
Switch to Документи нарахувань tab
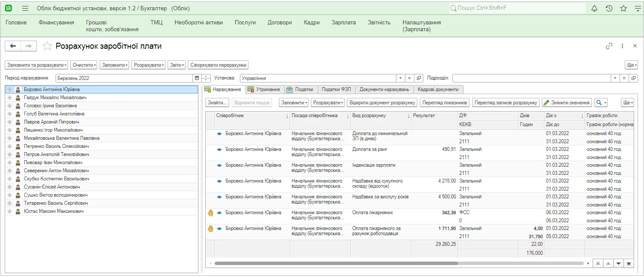pos(384,89)
